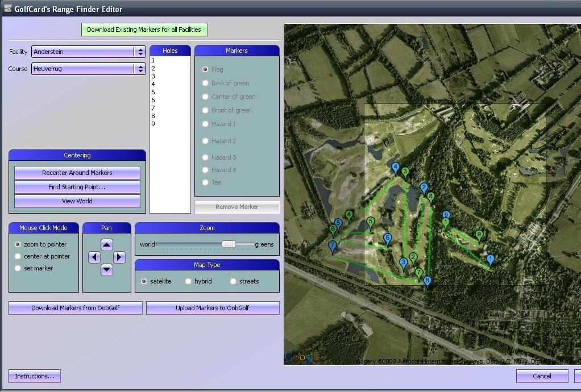Click the pan right arrow button
Image resolution: width=581 pixels, height=392 pixels.
click(x=119, y=257)
